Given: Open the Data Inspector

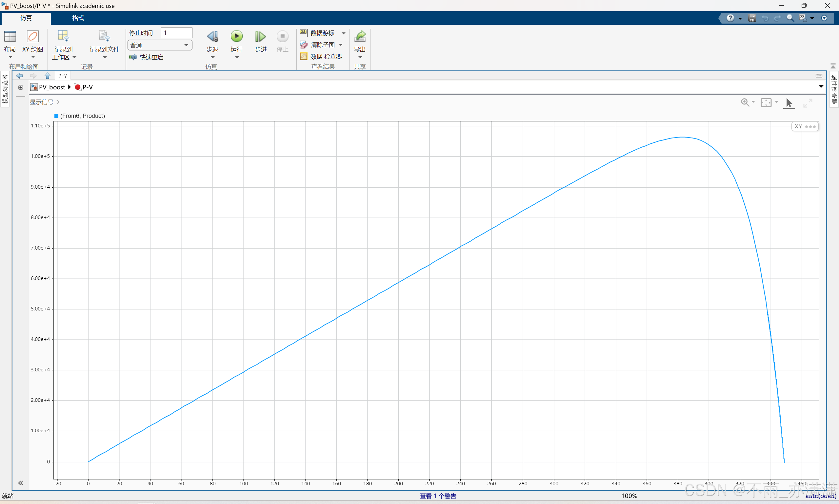Looking at the screenshot, I should tap(321, 56).
